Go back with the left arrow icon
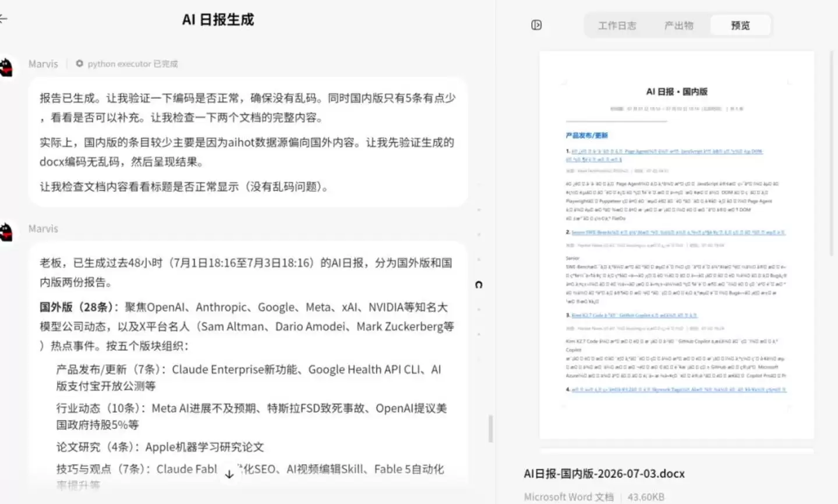838x504 pixels. click(3, 19)
